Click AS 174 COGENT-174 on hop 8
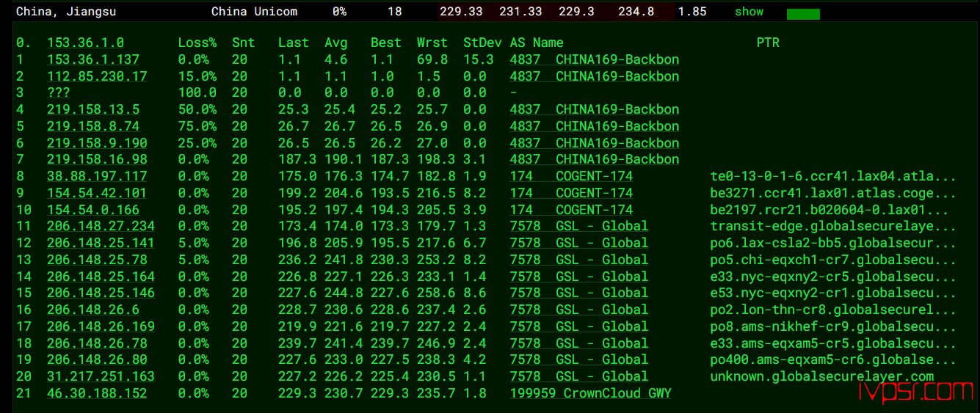The image size is (980, 413). coord(571,176)
